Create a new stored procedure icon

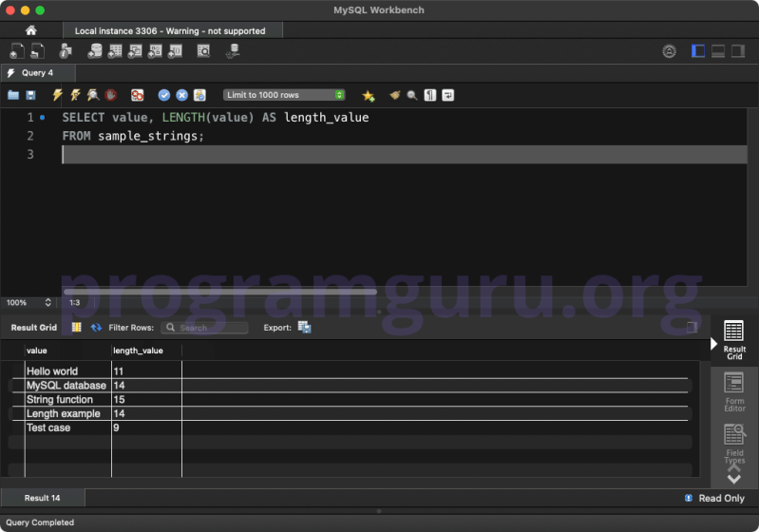155,51
